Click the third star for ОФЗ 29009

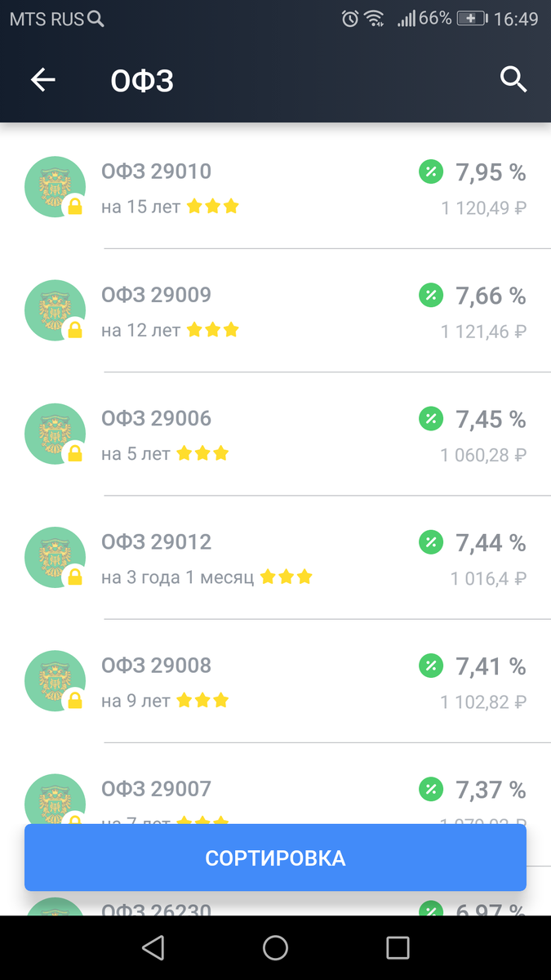[231, 330]
